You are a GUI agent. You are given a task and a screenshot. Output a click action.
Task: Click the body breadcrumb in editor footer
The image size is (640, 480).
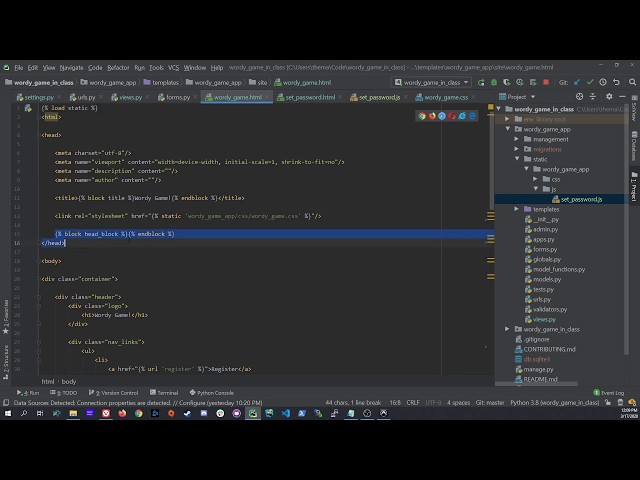[69, 382]
